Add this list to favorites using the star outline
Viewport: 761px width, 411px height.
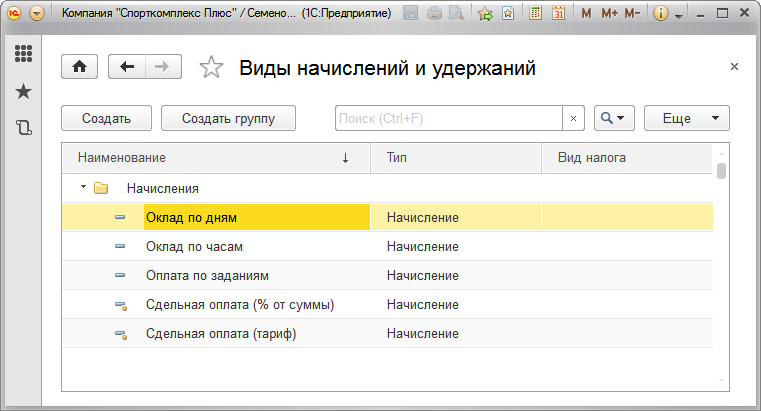[211, 68]
